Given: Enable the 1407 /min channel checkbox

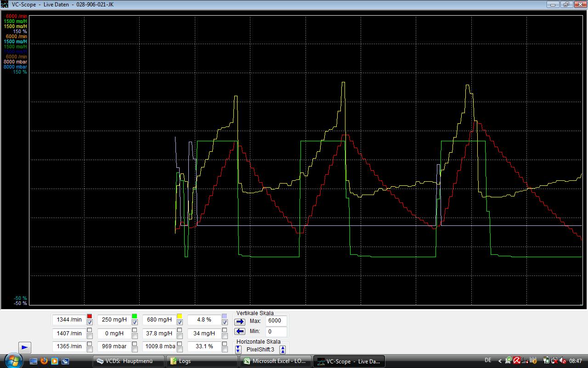Looking at the screenshot, I should tap(90, 336).
